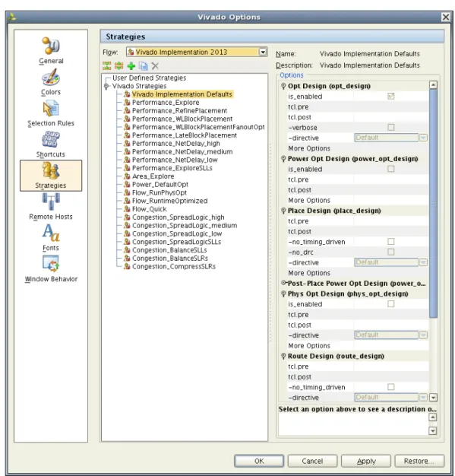The width and height of the screenshot is (455, 476).
Task: Check -no_drc under Place Design
Action: click(x=390, y=252)
